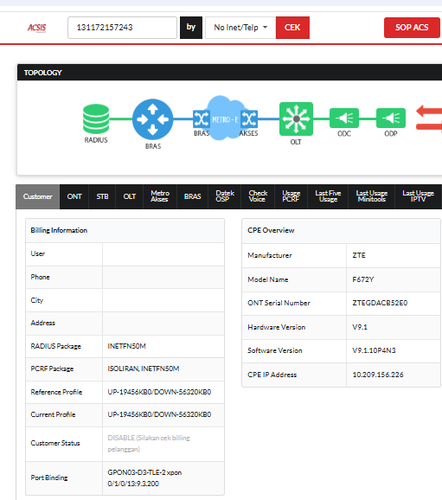Screen dimensions: 442x500
Task: Click the Customer Status row label
Action: coord(55,443)
